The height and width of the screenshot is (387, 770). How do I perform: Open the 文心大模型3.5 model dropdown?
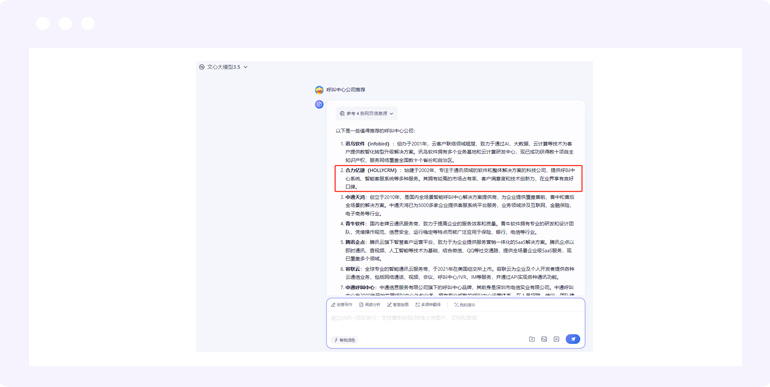coord(224,67)
